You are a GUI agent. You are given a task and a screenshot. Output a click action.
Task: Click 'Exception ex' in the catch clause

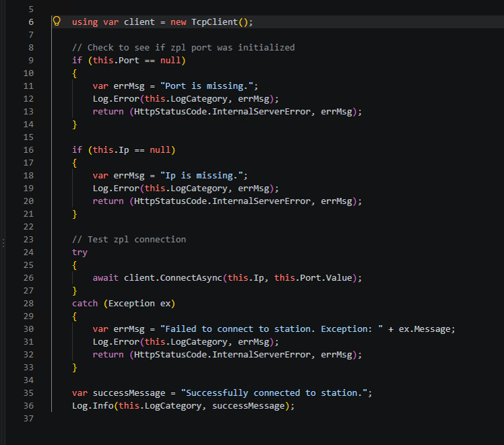[139, 303]
